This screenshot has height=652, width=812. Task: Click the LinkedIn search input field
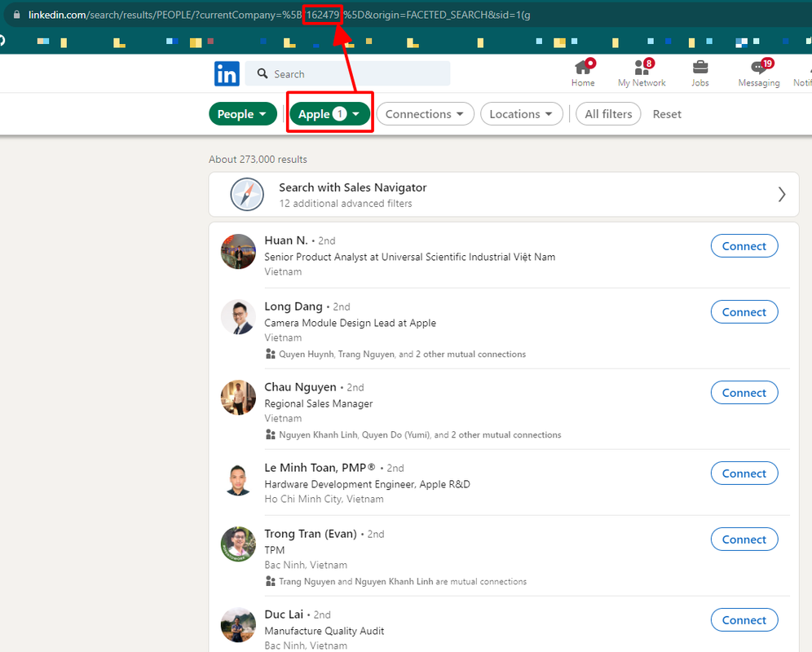point(347,73)
